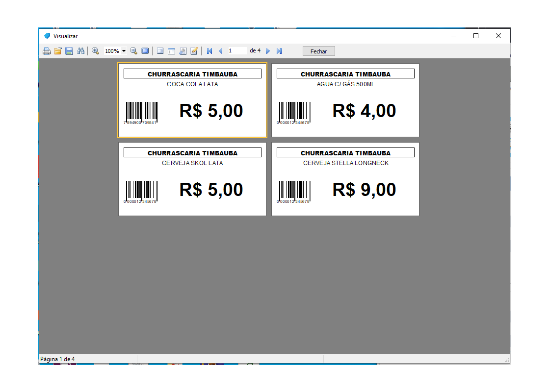Open a report file via folder icon
The width and height of the screenshot is (549, 392).
pyautogui.click(x=58, y=51)
